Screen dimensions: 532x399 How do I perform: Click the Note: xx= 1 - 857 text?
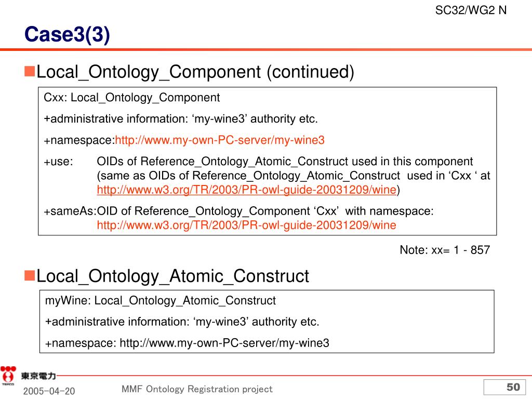pyautogui.click(x=445, y=250)
